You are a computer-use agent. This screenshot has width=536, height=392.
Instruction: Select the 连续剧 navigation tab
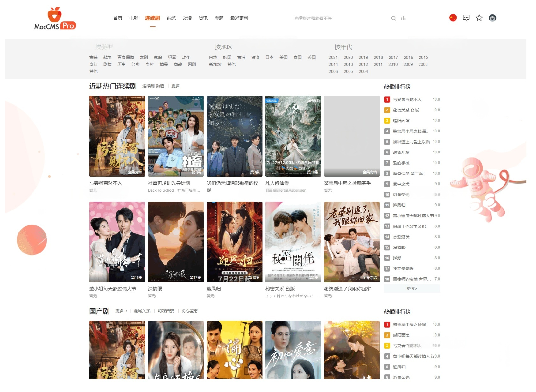pos(152,18)
